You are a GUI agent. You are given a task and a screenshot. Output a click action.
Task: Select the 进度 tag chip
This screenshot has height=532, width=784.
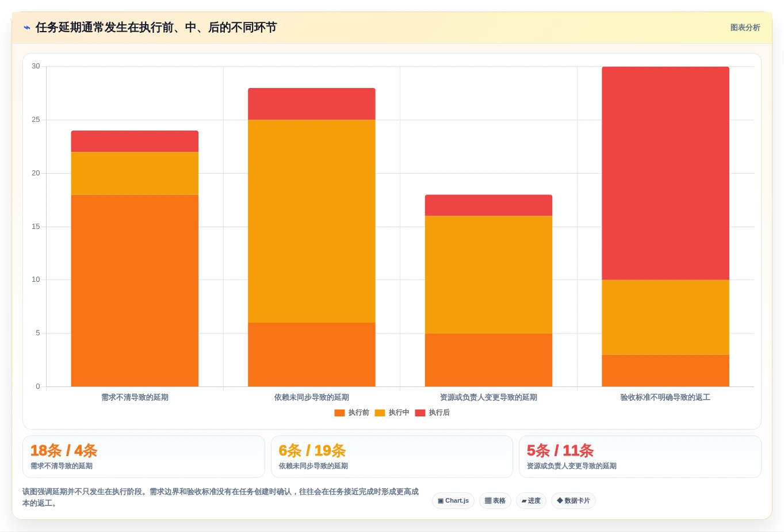point(531,500)
